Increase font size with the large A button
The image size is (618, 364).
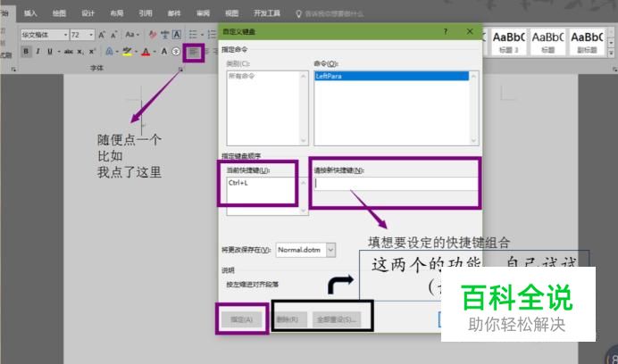[102, 35]
